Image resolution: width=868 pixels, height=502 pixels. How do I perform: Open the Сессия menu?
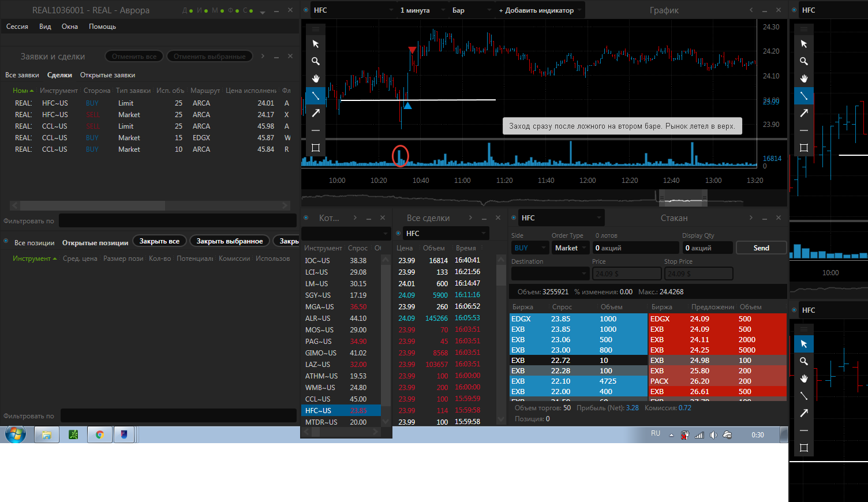17,27
